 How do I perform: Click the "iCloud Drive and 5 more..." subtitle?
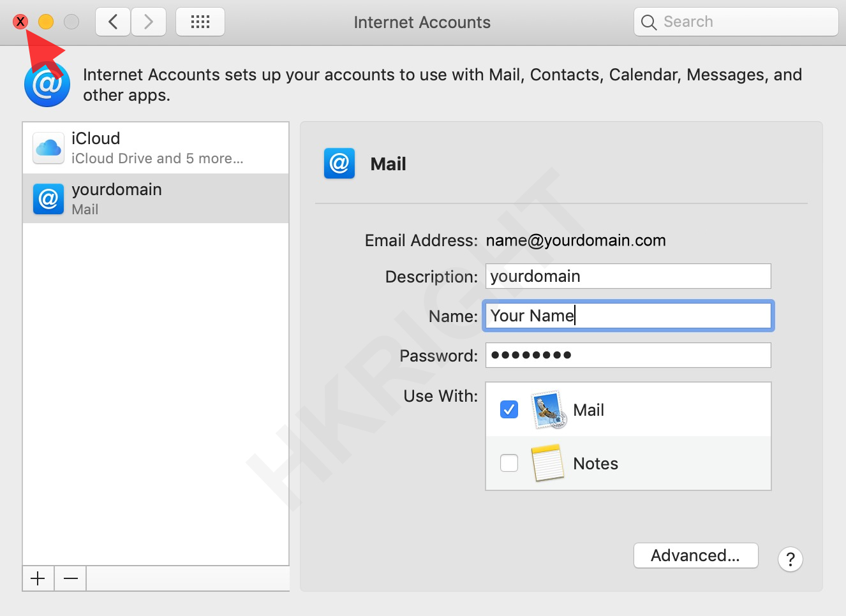click(158, 158)
